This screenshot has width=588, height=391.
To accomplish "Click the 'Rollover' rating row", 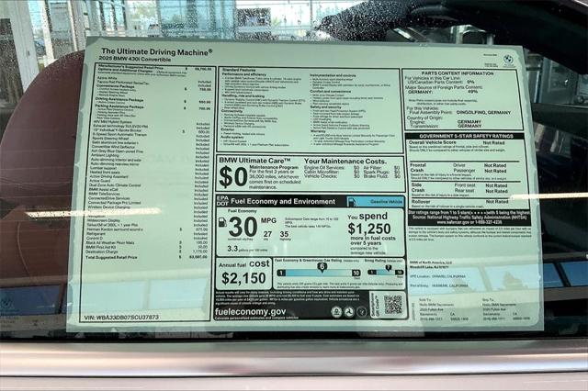I will [459, 202].
